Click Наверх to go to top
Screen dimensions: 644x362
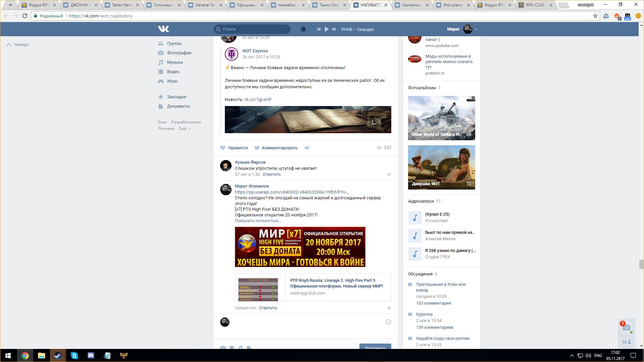click(x=18, y=45)
